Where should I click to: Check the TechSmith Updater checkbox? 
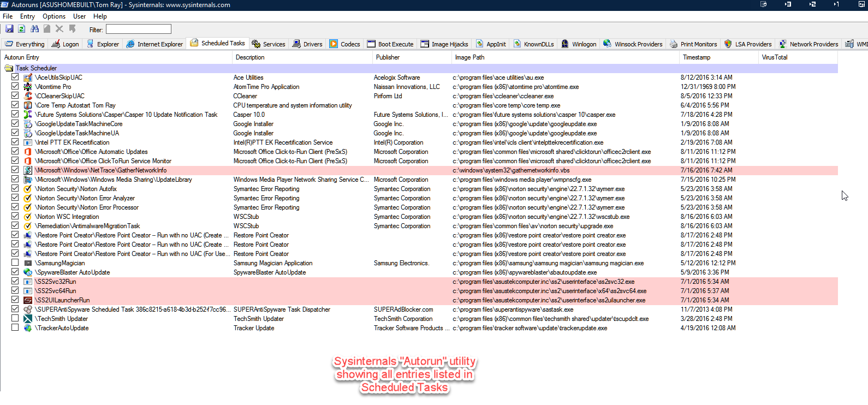click(15, 318)
